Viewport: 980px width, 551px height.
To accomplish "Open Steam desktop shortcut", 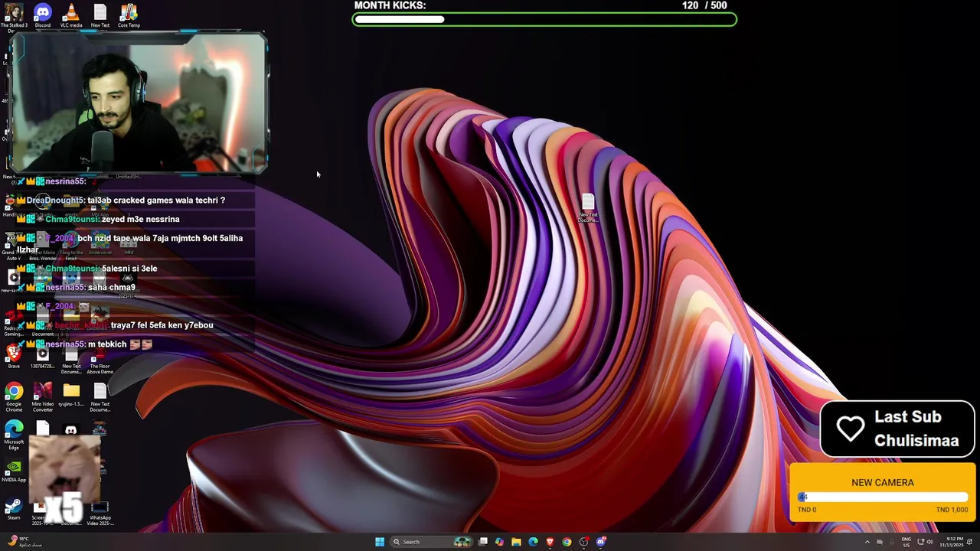I will point(14,509).
